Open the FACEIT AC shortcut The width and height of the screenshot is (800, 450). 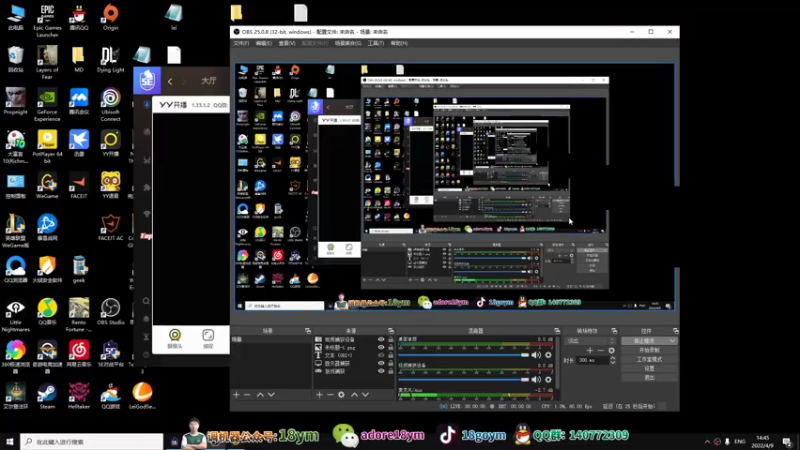tap(110, 228)
